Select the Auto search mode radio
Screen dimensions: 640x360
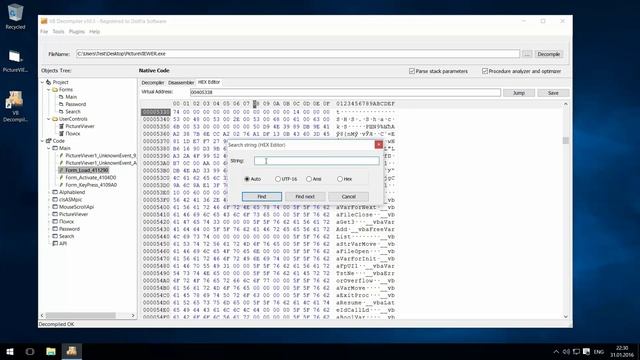click(247, 179)
